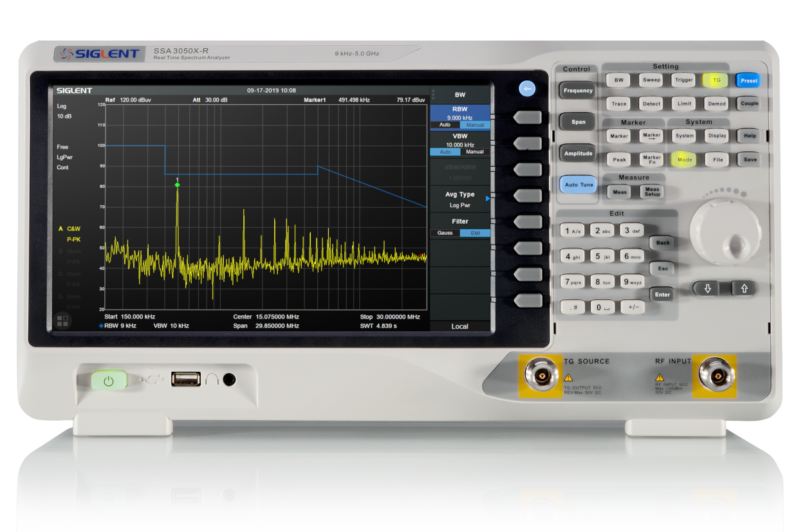Hit the Help key
Viewport: 798px width, 532px height.
click(x=749, y=136)
